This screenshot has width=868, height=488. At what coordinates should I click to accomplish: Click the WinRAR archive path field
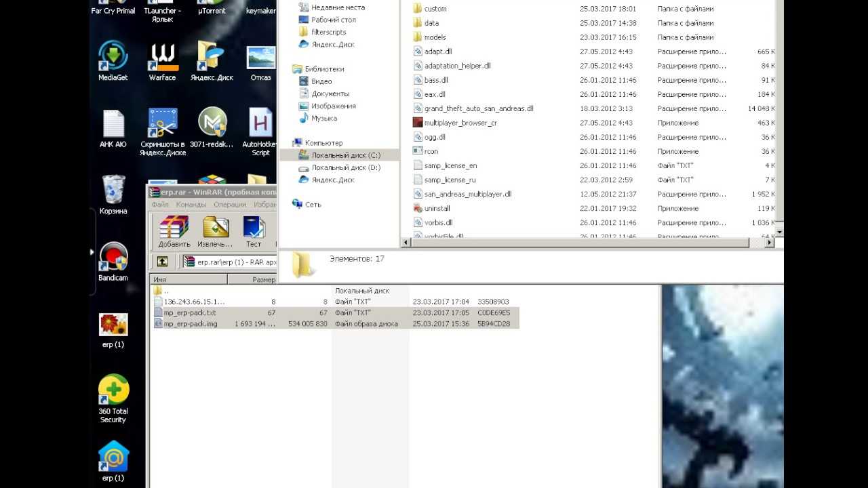tap(229, 262)
